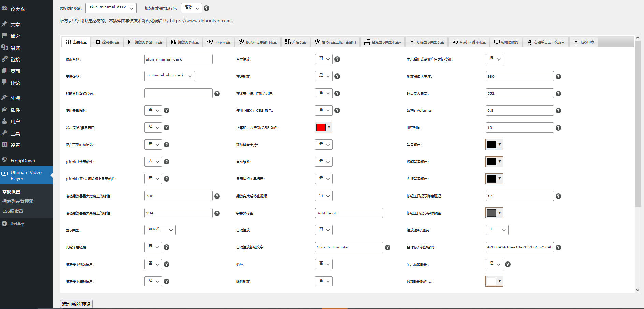The height and width of the screenshot is (309, 644).
Task: Click the 链接 link icon in sidebar
Action: (x=4, y=59)
